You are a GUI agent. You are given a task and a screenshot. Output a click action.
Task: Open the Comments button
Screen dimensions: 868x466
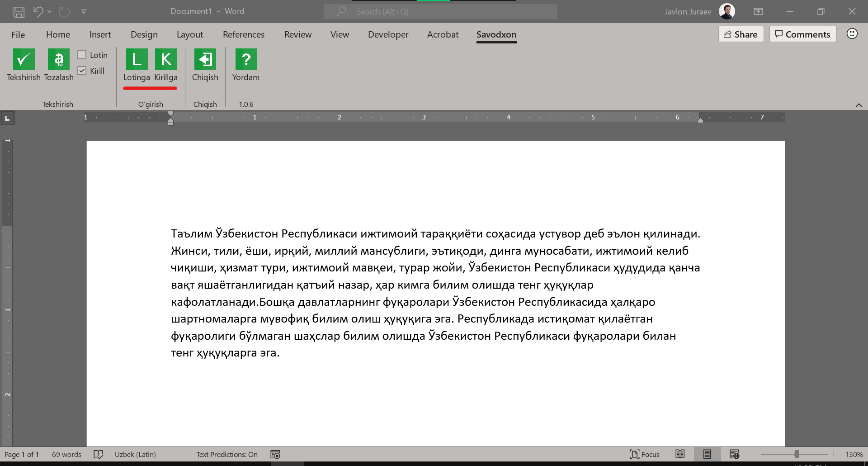point(802,34)
